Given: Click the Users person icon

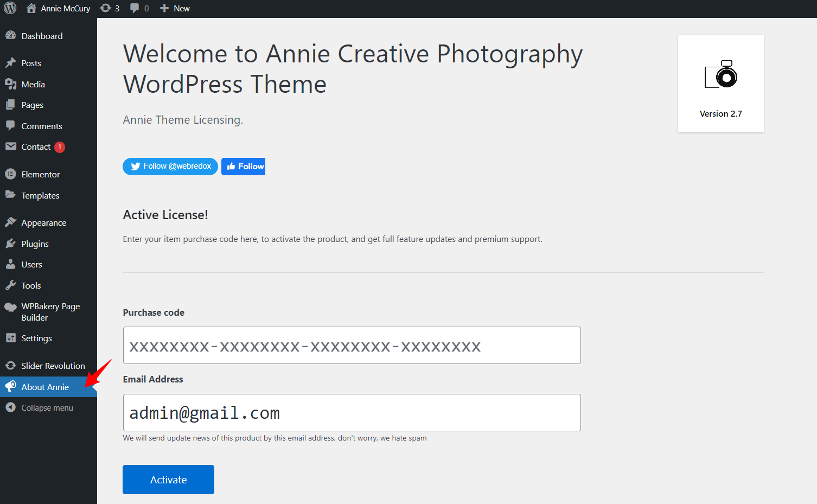Looking at the screenshot, I should click(10, 264).
